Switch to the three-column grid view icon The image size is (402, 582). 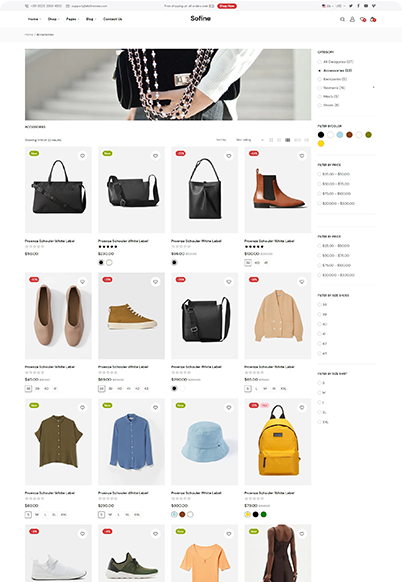[279, 140]
